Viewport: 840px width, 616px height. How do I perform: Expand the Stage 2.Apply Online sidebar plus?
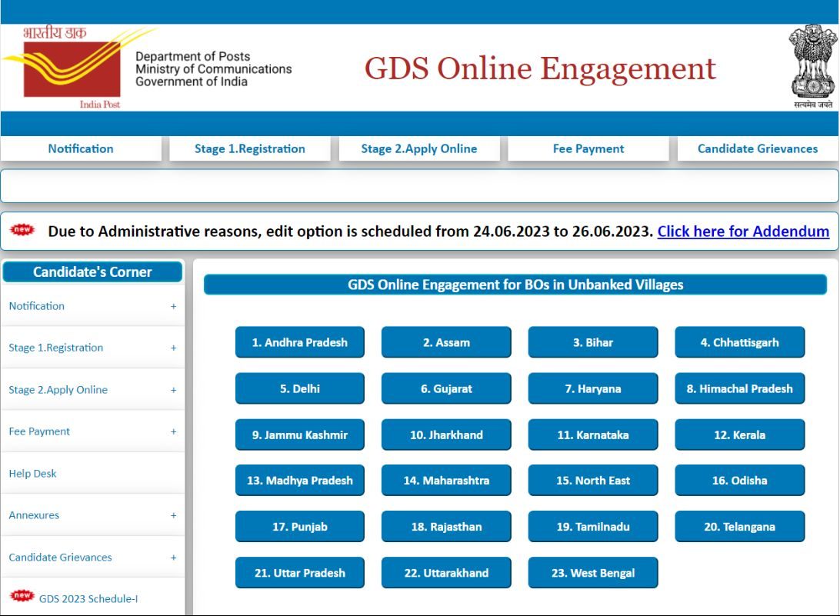[173, 390]
